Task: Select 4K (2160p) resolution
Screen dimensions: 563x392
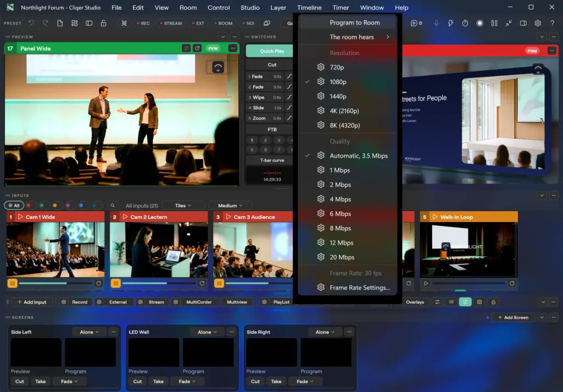Action: [347, 111]
